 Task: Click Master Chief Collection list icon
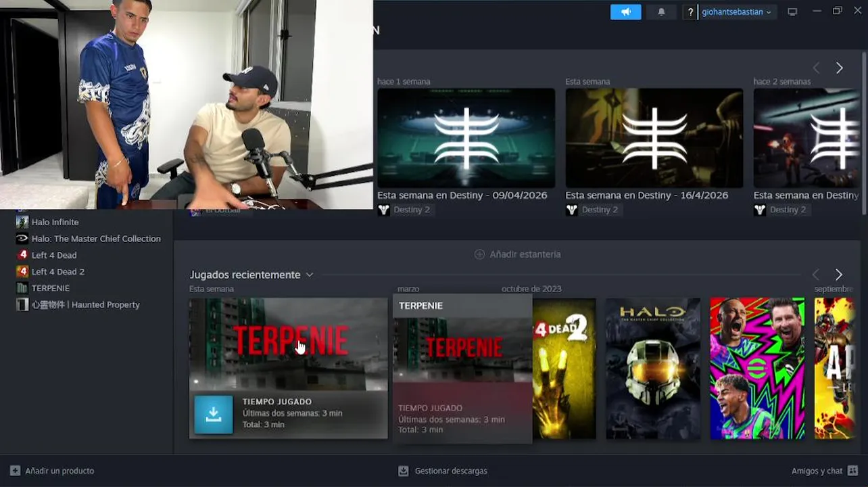tap(22, 239)
